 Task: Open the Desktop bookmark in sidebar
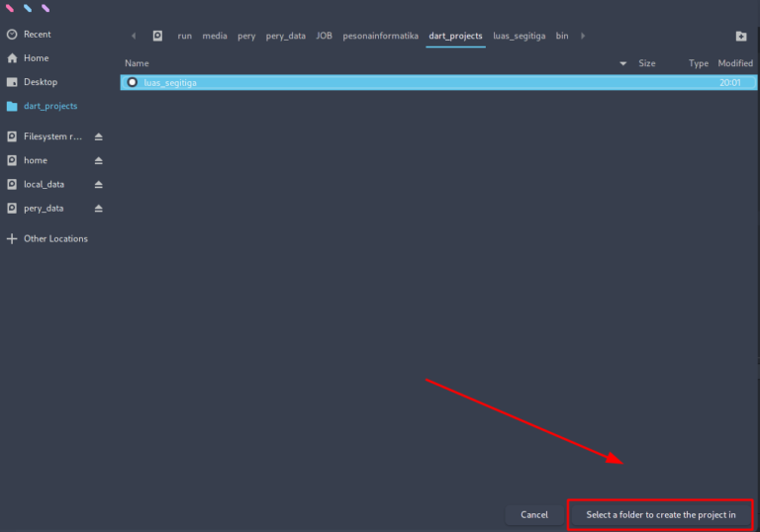[41, 82]
